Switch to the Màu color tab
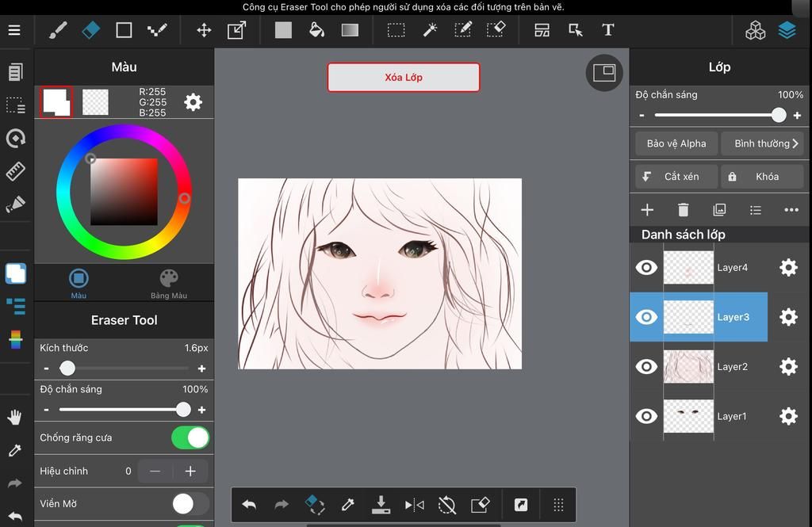This screenshot has width=812, height=527. (79, 284)
